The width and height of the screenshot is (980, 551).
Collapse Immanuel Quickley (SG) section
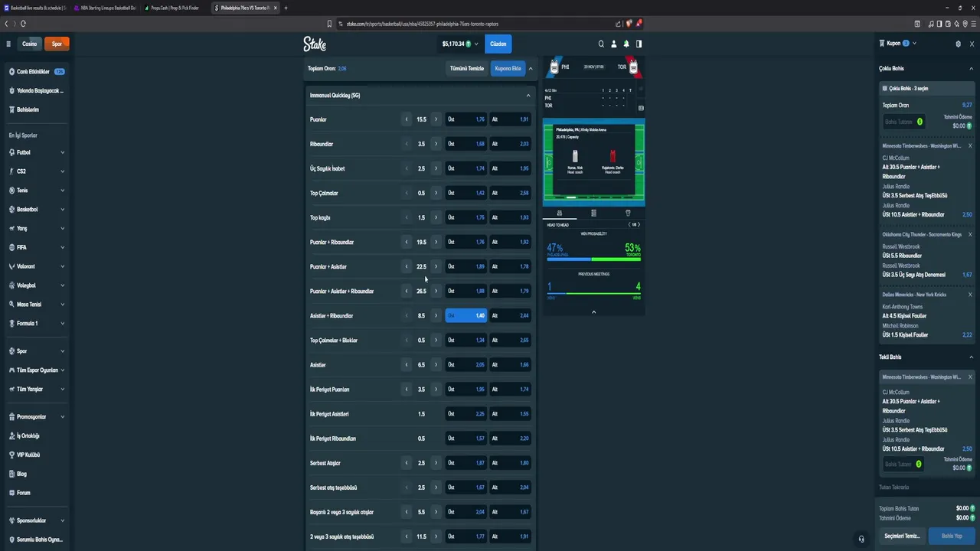click(528, 96)
